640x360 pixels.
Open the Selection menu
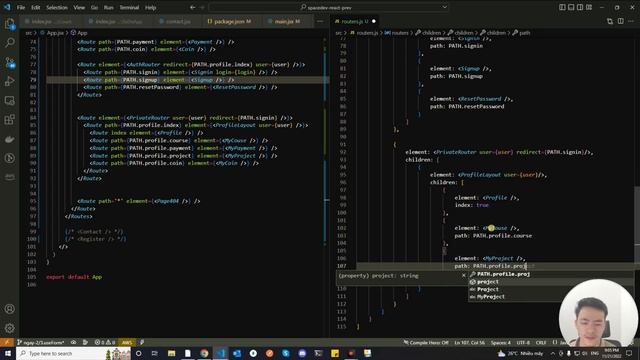click(x=57, y=7)
